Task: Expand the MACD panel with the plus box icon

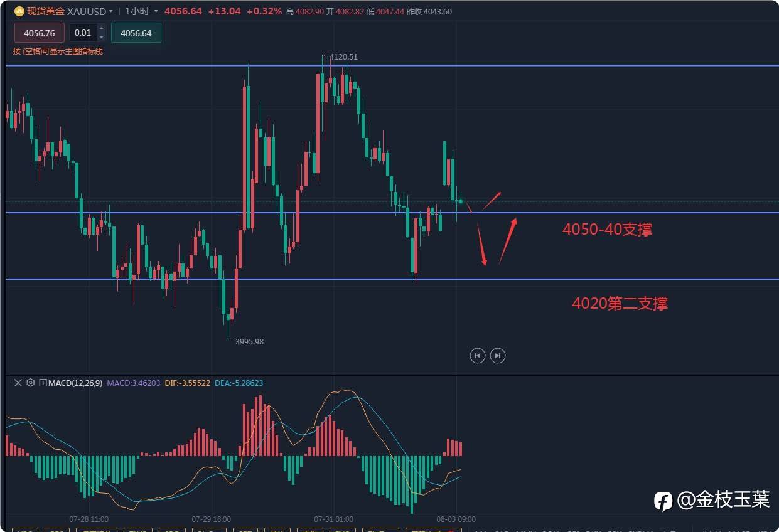Action: [43, 382]
